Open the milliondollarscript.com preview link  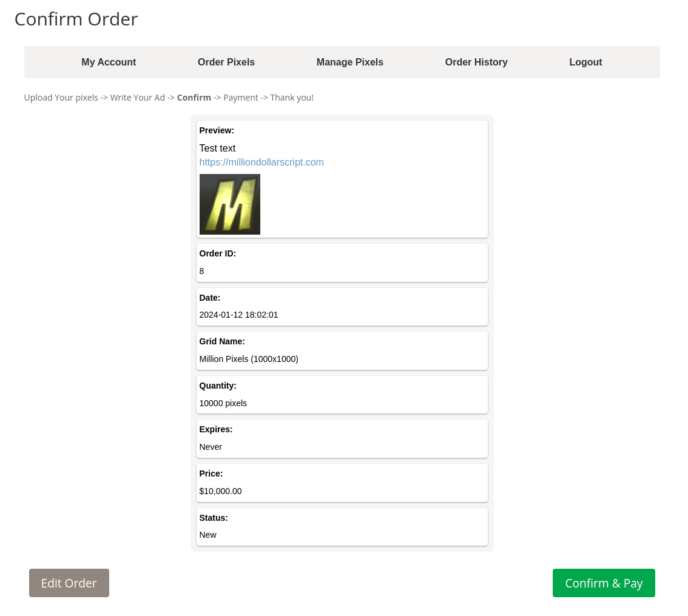(x=261, y=162)
